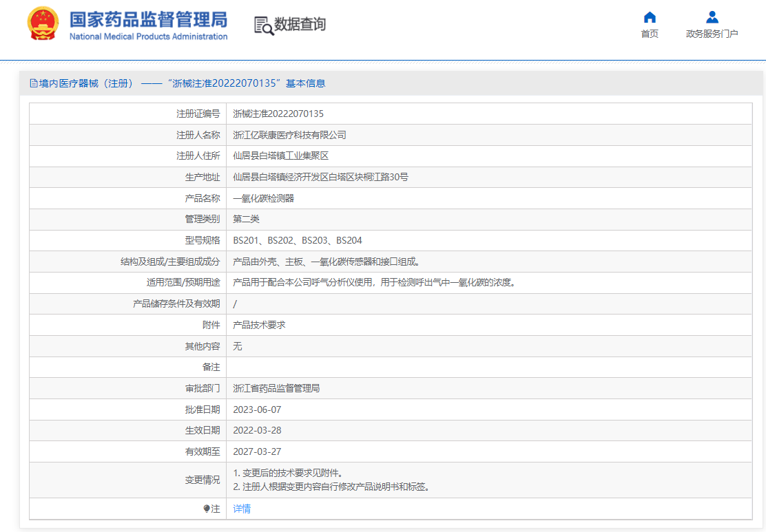766x532 pixels.
Task: Click the 国家药品监督管理局 title text
Action: pos(148,19)
